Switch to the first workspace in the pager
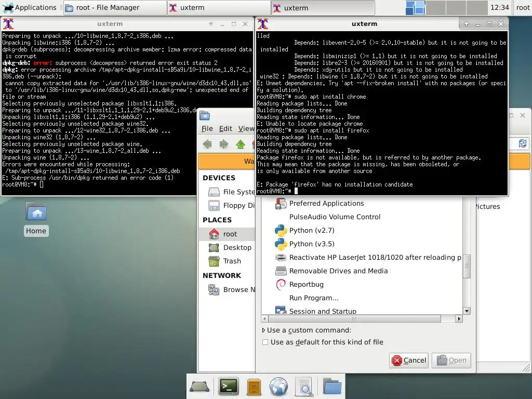Screen dimensions: 532x399 pos(415,7)
